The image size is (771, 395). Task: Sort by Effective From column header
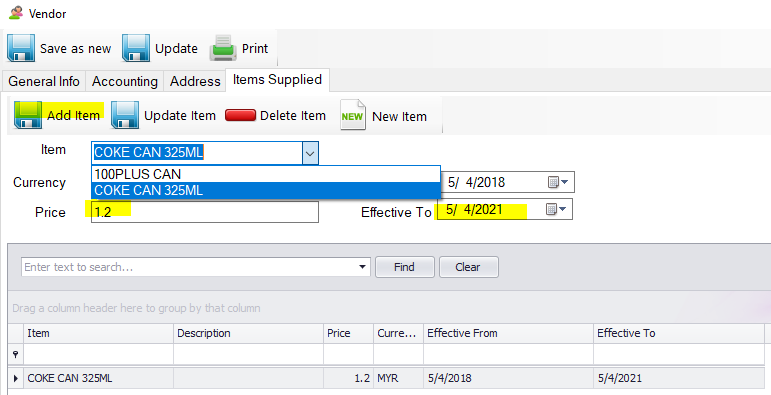[x=508, y=333]
